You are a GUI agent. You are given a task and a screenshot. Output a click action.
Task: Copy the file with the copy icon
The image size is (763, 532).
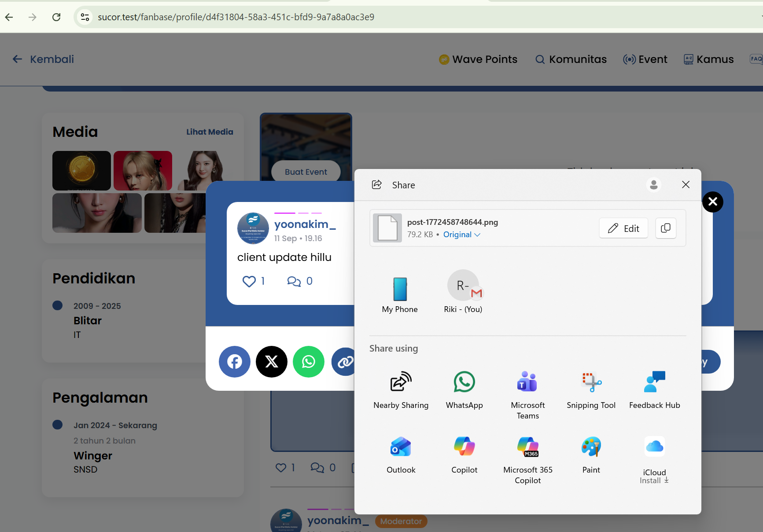pos(666,228)
